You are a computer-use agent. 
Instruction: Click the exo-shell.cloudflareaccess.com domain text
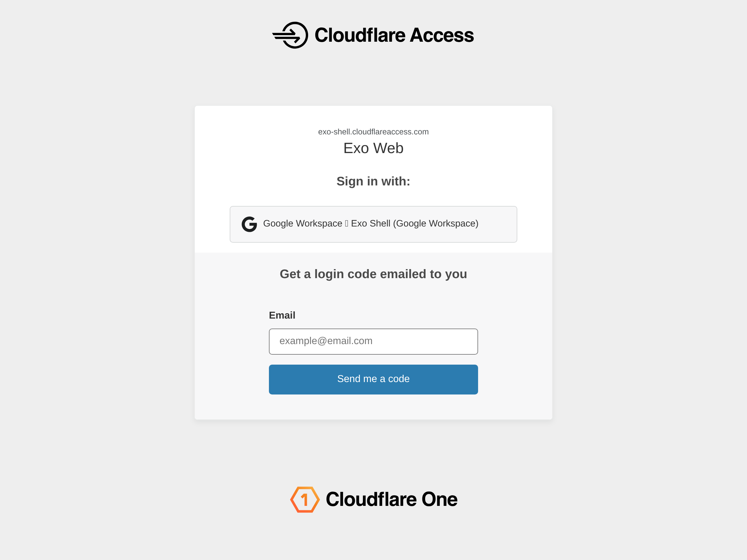(x=373, y=132)
